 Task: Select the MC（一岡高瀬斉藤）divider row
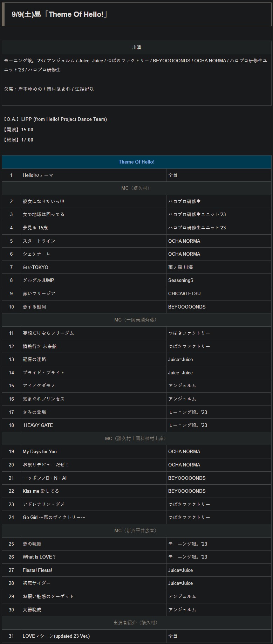(x=137, y=320)
